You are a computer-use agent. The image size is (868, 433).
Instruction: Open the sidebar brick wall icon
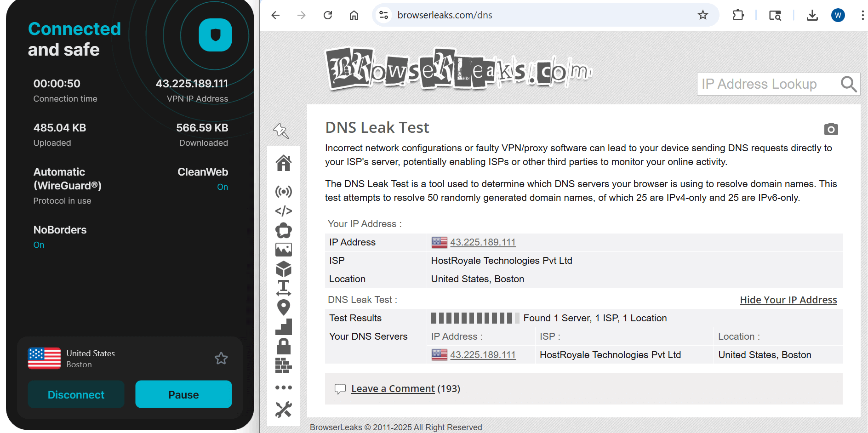coord(284,365)
